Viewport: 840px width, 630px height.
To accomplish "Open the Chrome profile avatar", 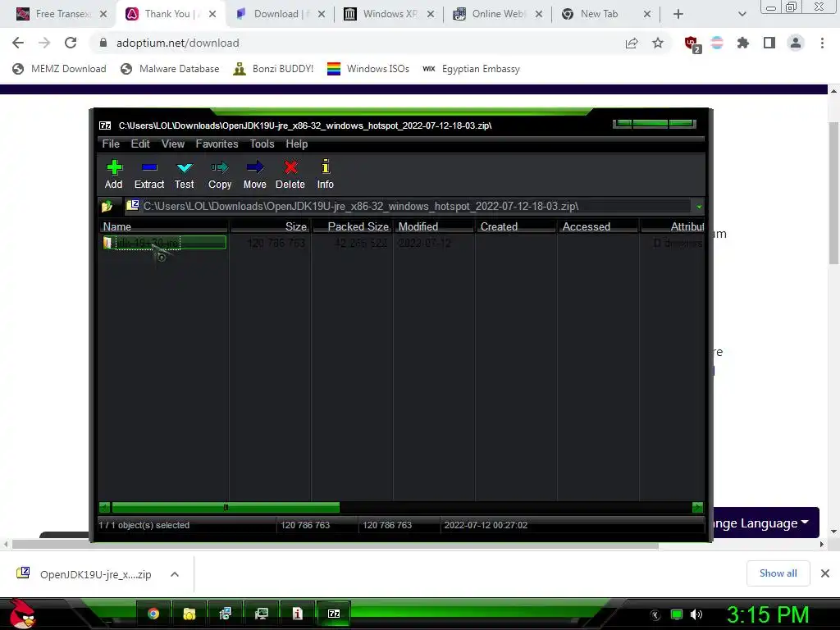I will click(x=796, y=43).
